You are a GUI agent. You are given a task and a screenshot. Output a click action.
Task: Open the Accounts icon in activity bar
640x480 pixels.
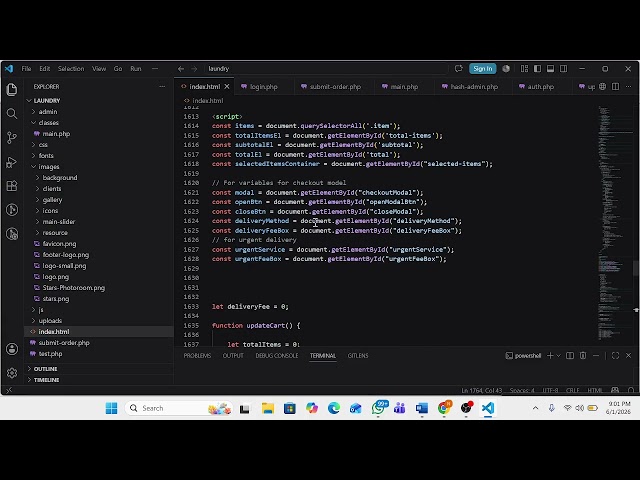click(x=12, y=349)
